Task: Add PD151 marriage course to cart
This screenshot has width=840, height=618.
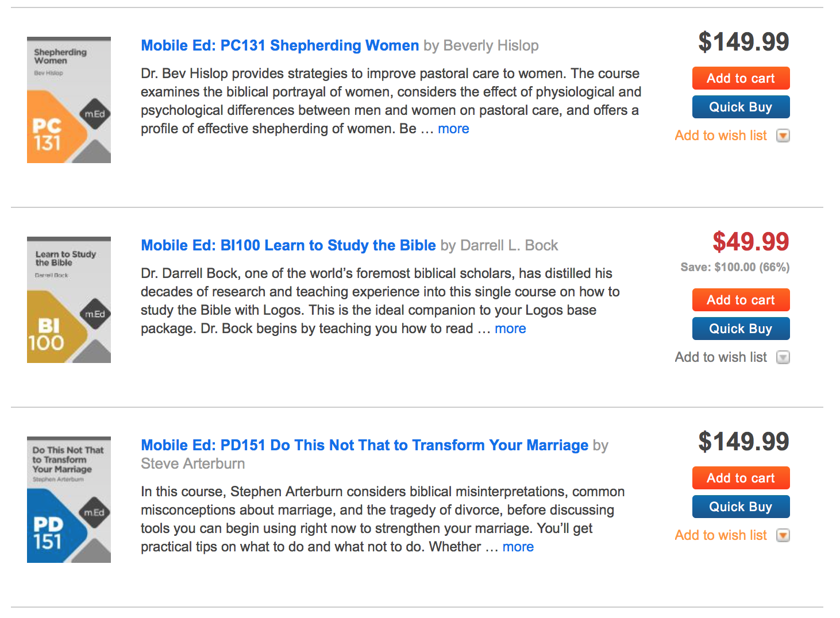Action: 741,478
